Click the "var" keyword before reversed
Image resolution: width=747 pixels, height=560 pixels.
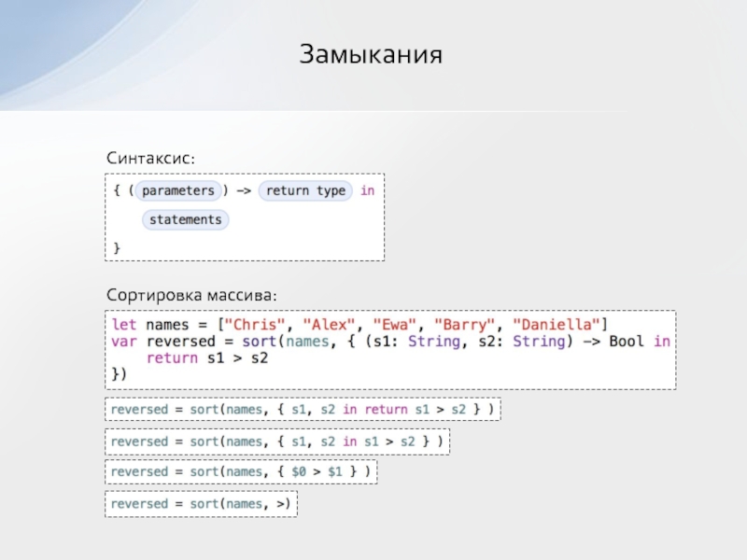(123, 342)
